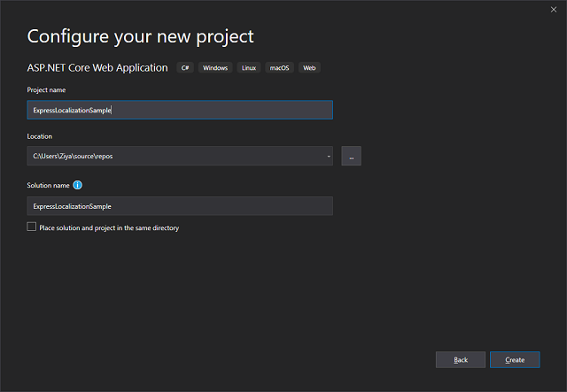Click the 'Place solution and project' label text
567x392 pixels.
109,228
